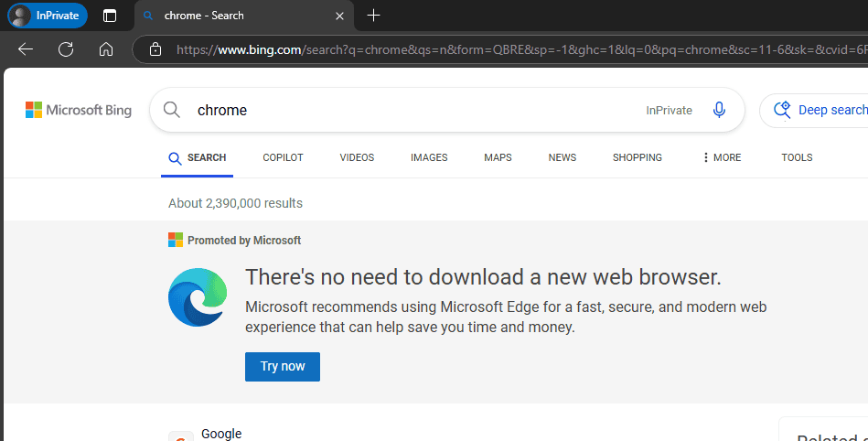Switch to the SHOPPING tab
868x441 pixels.
638,158
